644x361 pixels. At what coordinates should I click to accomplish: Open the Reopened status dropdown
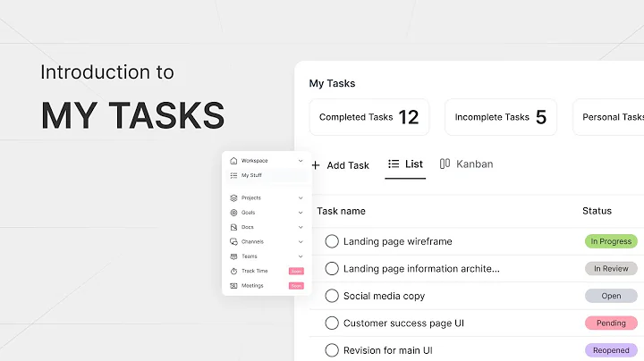(x=611, y=350)
